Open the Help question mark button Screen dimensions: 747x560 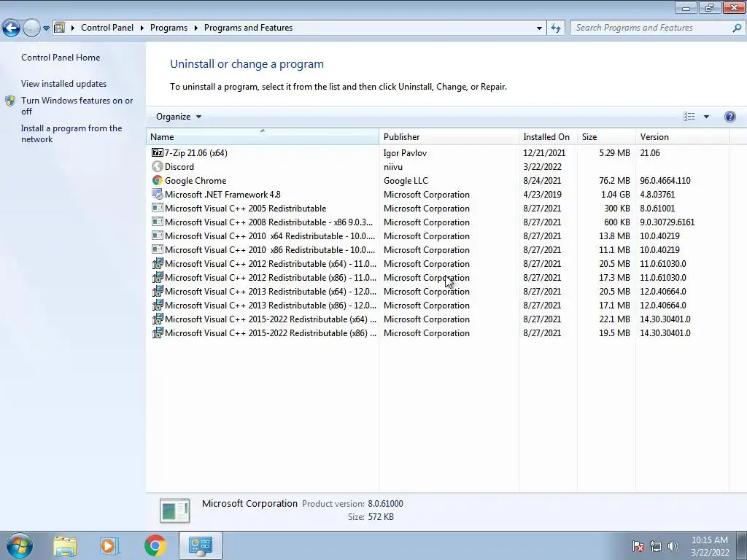click(x=729, y=117)
